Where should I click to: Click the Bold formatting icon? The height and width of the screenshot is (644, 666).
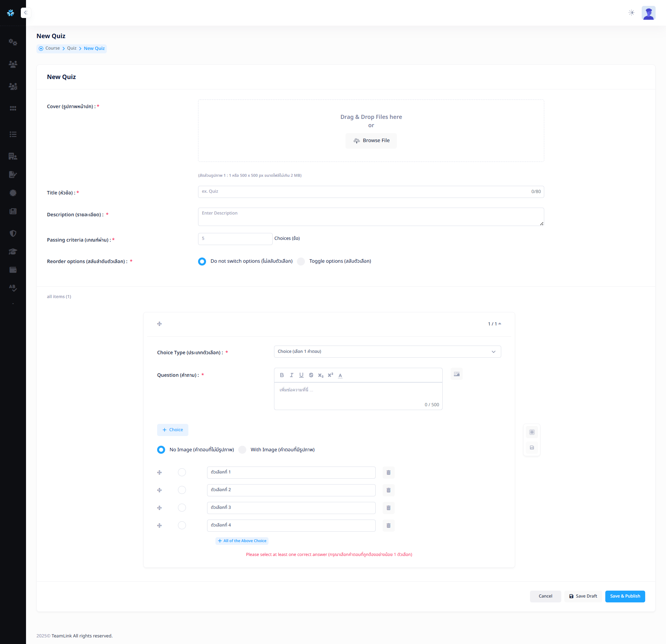pyautogui.click(x=282, y=375)
